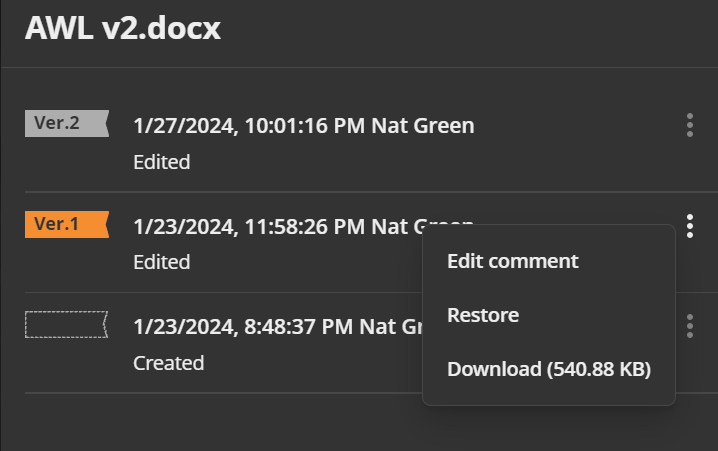Open the kebab menu for the Created version
The image size is (718, 451).
coord(690,326)
